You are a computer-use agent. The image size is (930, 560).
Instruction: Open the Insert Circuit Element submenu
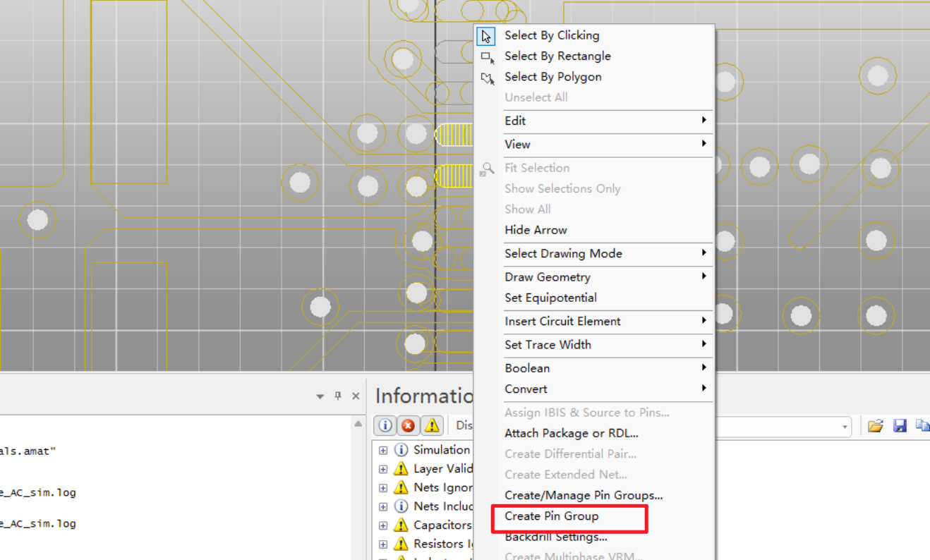[x=594, y=321]
